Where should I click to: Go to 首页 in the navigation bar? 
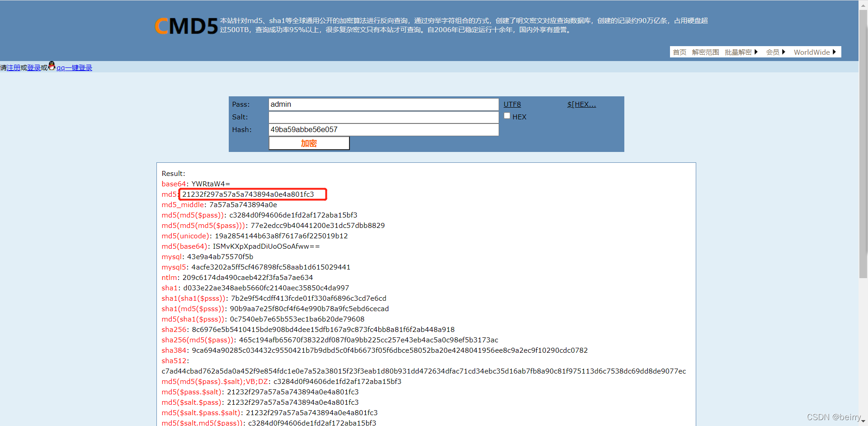pos(679,52)
